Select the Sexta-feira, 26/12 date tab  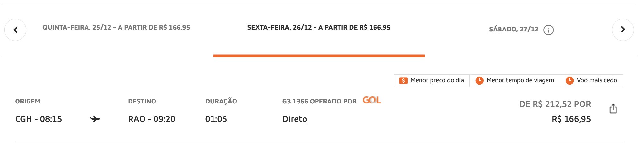pyautogui.click(x=319, y=28)
